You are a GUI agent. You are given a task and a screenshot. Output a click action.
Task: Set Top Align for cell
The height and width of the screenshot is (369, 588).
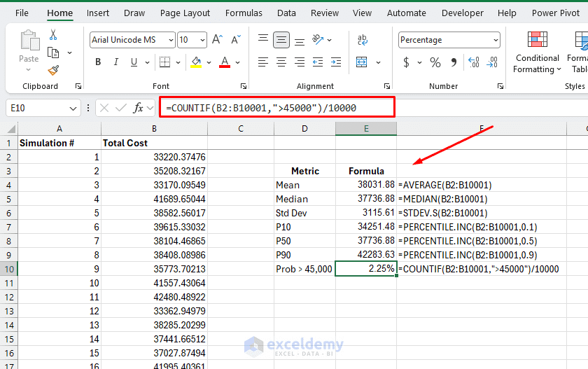coord(263,39)
